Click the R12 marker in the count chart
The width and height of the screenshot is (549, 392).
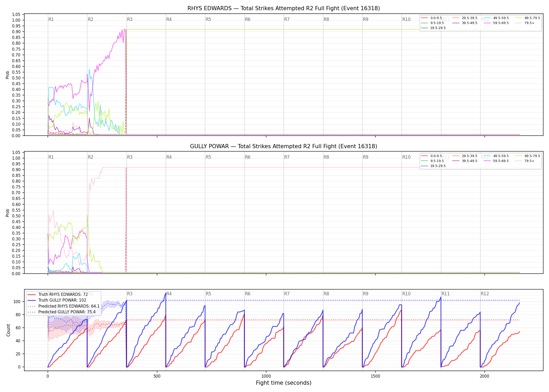click(485, 294)
